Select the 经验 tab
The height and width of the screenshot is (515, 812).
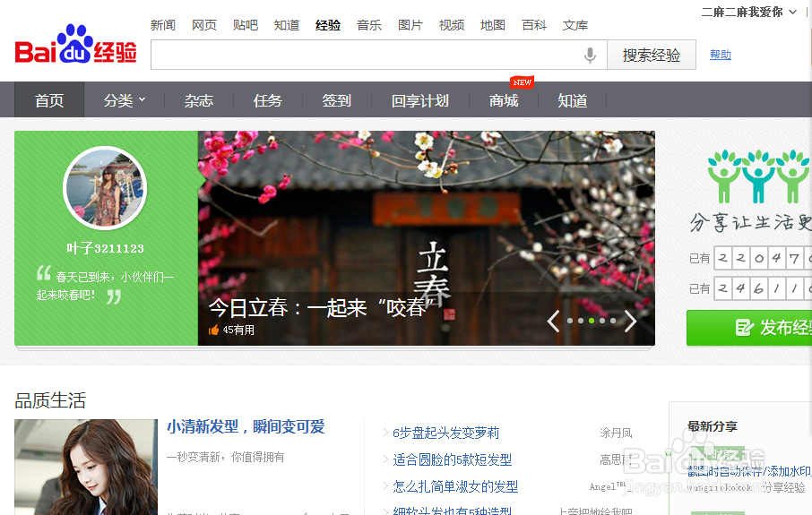[328, 25]
